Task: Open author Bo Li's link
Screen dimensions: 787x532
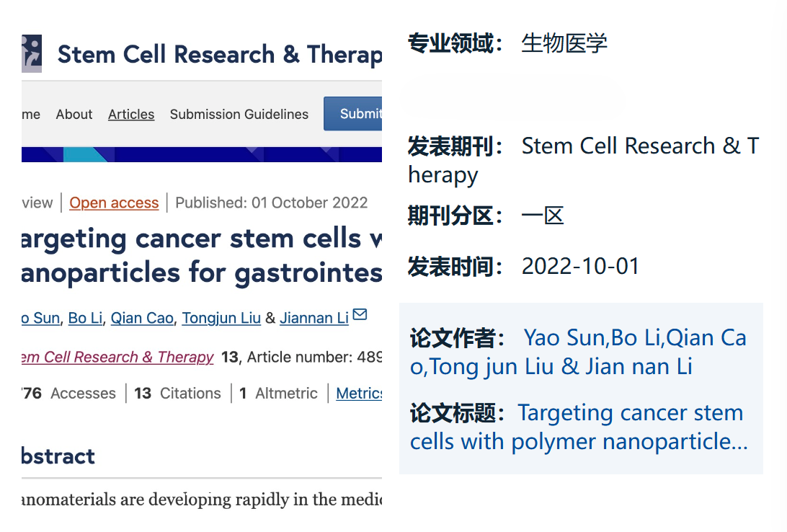Action: tap(85, 318)
